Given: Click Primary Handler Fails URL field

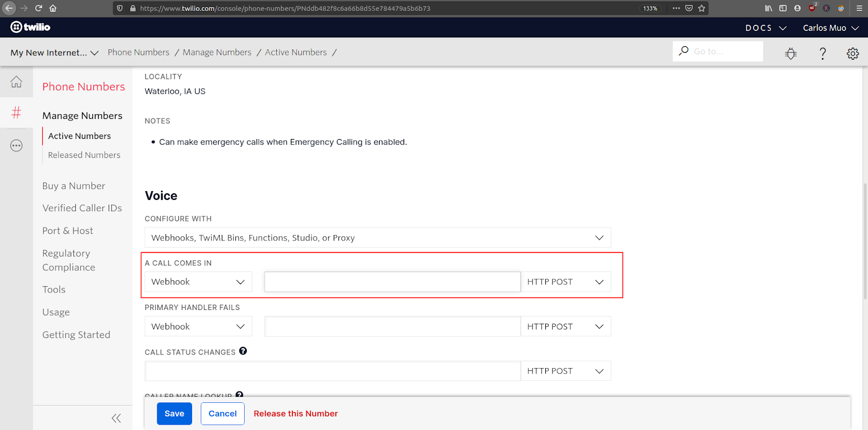Looking at the screenshot, I should (x=392, y=326).
